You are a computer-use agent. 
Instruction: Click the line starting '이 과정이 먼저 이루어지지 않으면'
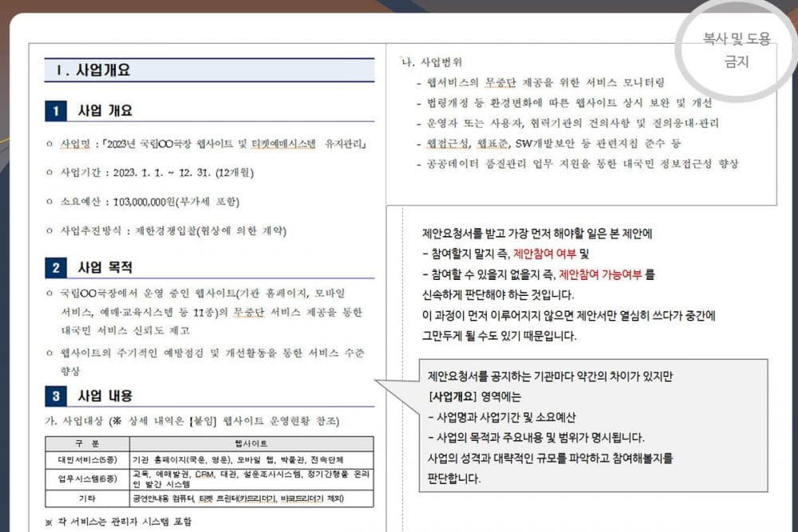[569, 315]
